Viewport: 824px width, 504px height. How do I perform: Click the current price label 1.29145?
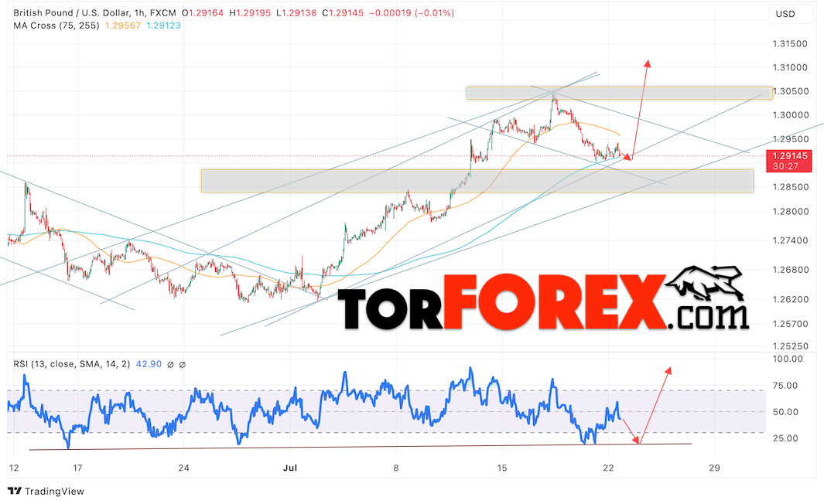790,156
